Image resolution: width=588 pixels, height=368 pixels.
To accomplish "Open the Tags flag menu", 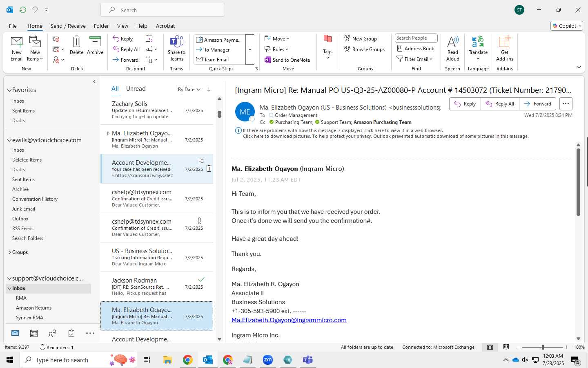I will click(x=327, y=47).
